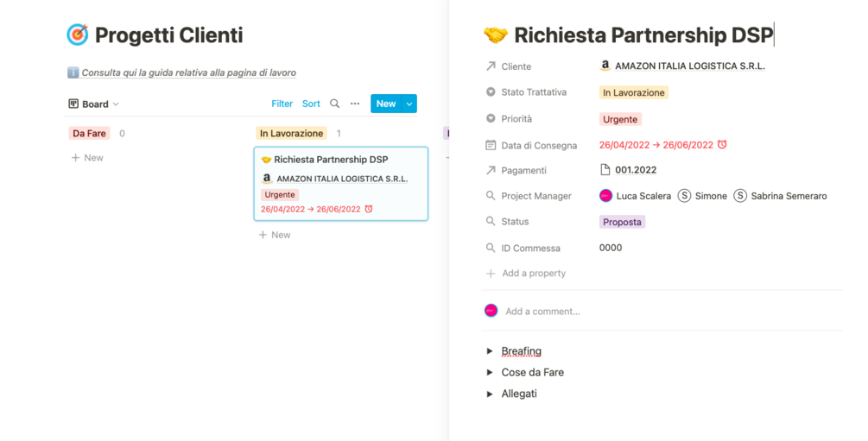Open the Sort menu

311,104
